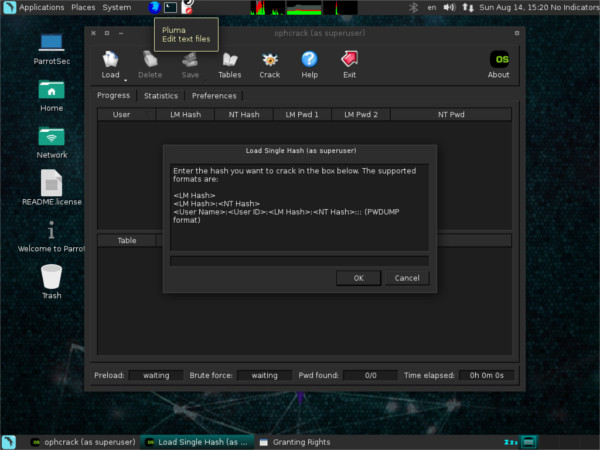Click the NT Hash column header
Viewport: 600px width, 450px height.
244,114
